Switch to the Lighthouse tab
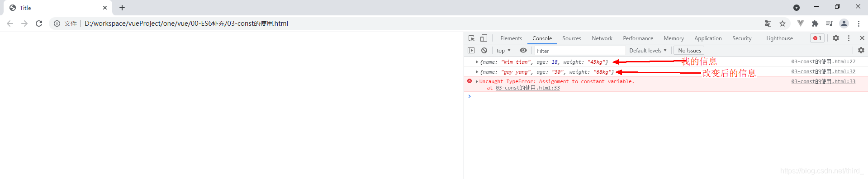Screen dimensions: 868x179 pos(779,38)
